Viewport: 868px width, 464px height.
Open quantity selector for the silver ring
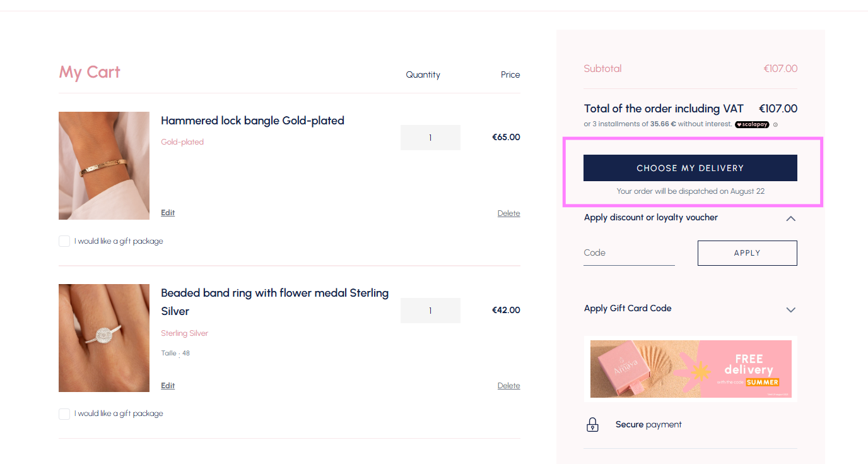coord(430,311)
